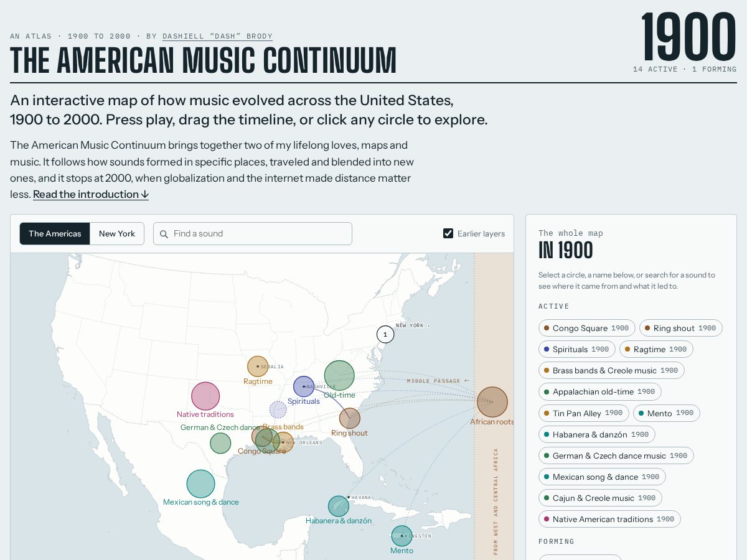
Task: Click the Old-time map label
Action: 339,395
